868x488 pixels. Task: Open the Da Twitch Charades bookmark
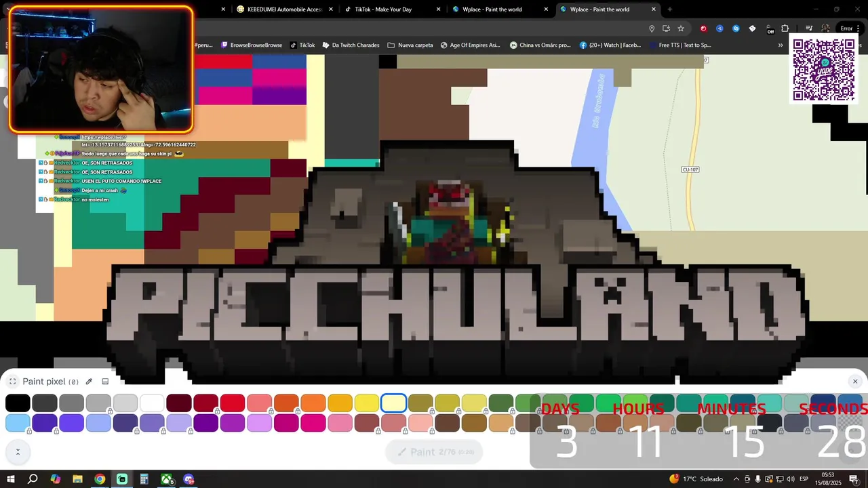click(351, 45)
